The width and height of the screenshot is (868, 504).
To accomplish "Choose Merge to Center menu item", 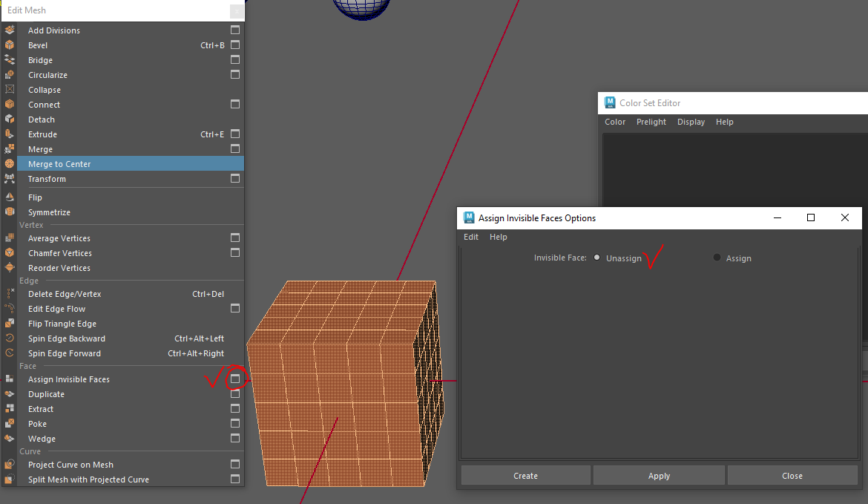I will click(59, 164).
